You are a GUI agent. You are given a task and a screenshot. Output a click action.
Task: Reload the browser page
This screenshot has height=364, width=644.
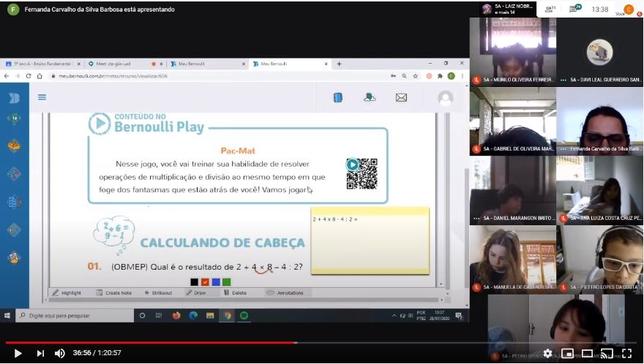(29, 76)
